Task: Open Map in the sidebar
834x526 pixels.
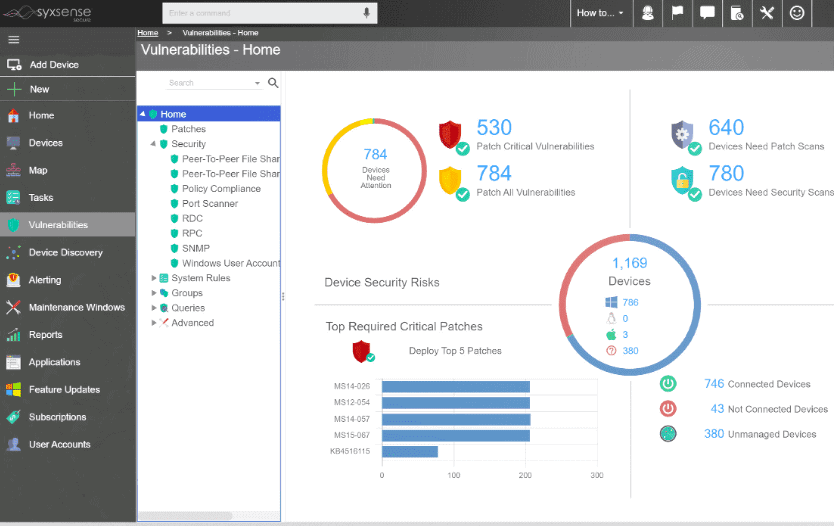Action: (x=68, y=170)
